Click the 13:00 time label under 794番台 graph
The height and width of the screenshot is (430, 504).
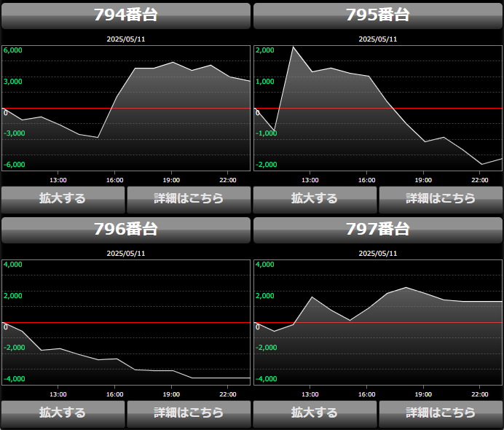click(58, 180)
